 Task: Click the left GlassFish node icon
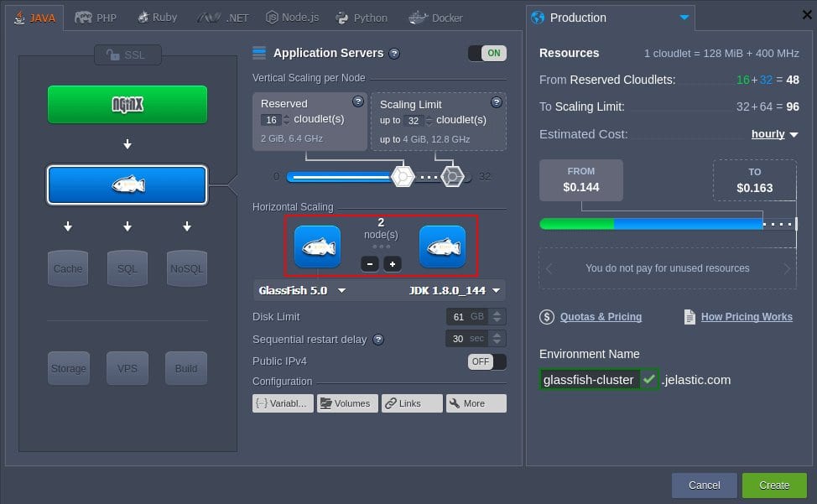pos(317,247)
